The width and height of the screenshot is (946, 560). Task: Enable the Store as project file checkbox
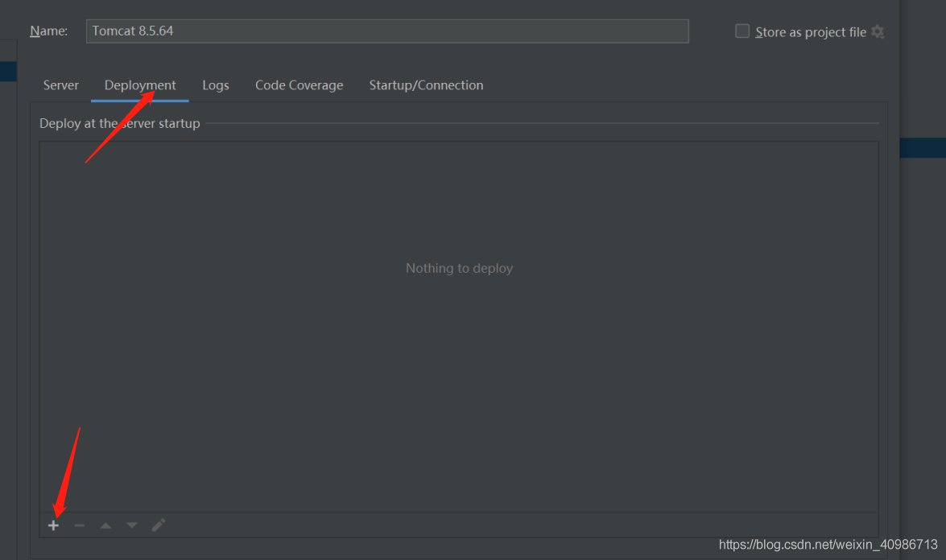click(742, 31)
